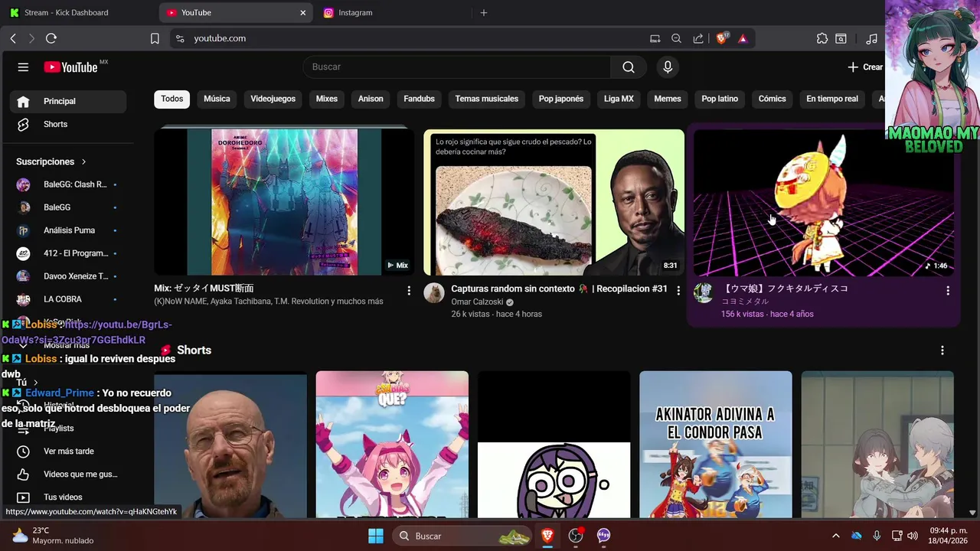Open the volume speaker tray icon

[x=913, y=536]
